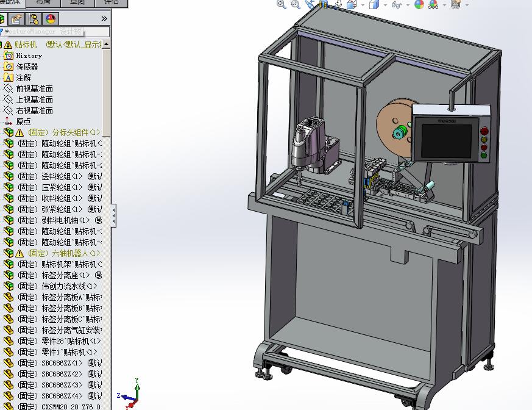The width and height of the screenshot is (532, 410).
Task: Select 贴标机架^贴标机 tree item
Action: click(x=59, y=264)
